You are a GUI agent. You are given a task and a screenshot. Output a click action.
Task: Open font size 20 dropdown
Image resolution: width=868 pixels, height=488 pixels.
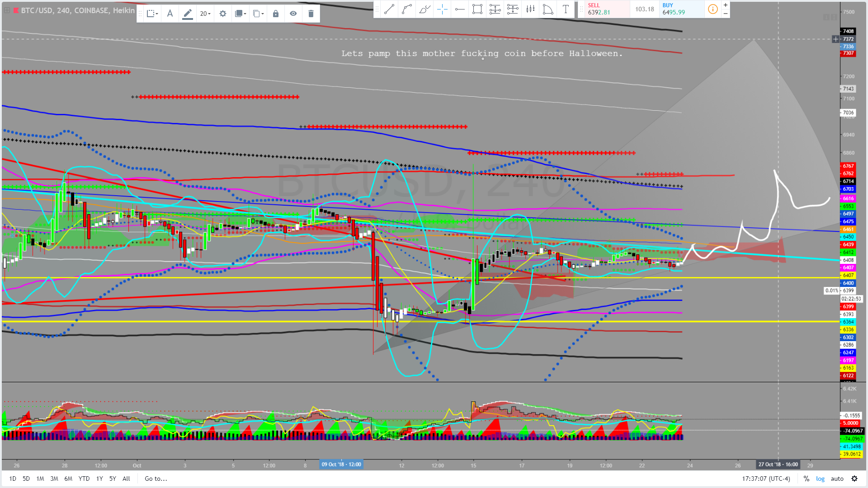(205, 14)
